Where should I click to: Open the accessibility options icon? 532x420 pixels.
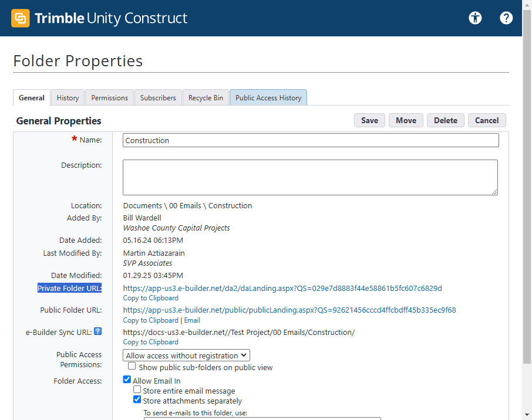(x=475, y=18)
